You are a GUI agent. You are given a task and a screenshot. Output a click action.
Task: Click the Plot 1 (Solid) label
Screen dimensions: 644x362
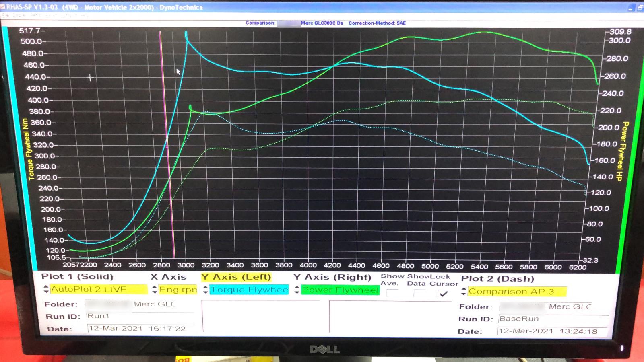[x=77, y=277]
